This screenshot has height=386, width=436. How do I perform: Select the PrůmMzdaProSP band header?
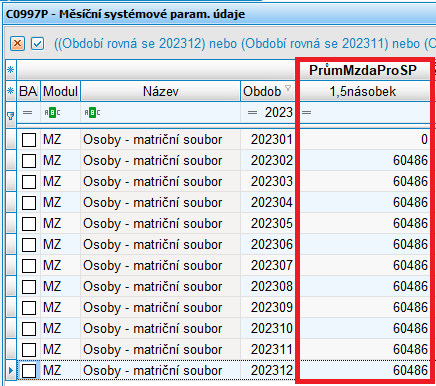[363, 70]
